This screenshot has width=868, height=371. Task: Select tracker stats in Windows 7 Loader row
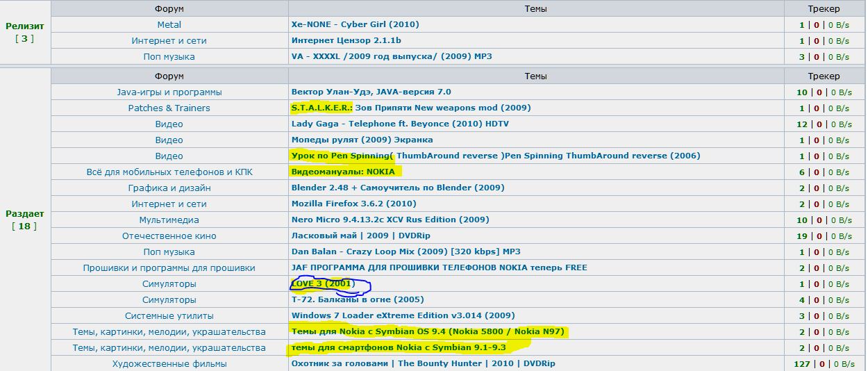(824, 315)
